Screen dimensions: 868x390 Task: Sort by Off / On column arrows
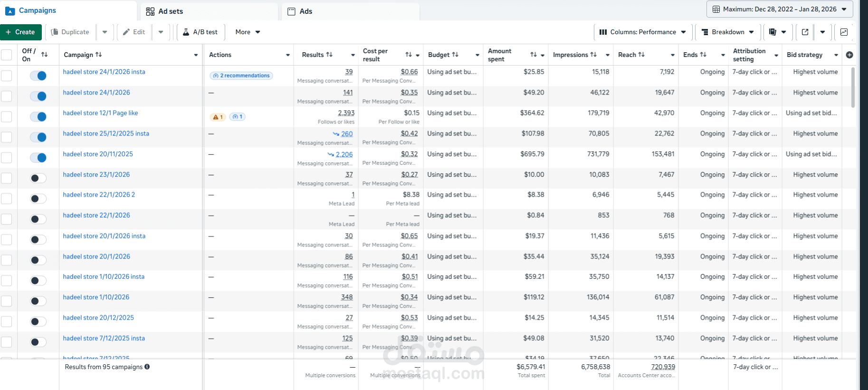point(44,55)
